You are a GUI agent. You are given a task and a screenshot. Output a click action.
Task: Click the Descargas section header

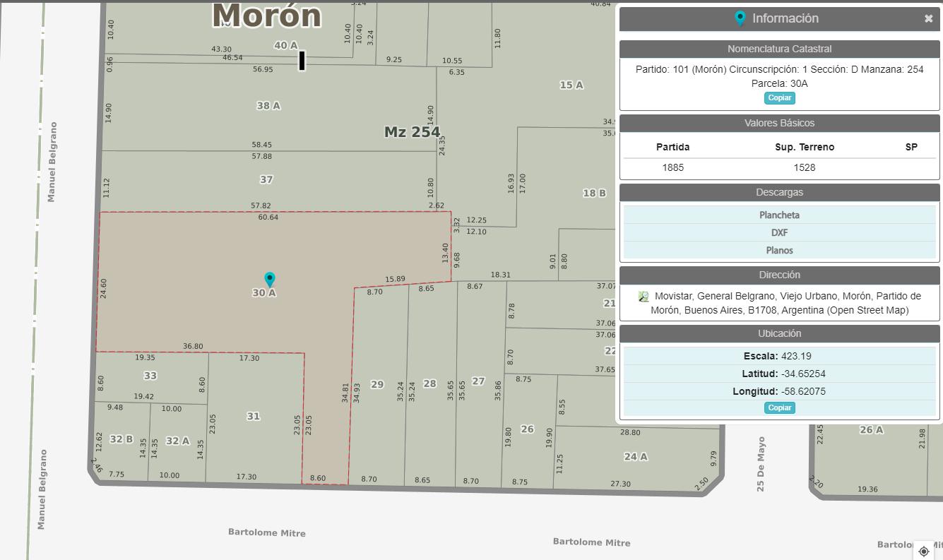779,193
